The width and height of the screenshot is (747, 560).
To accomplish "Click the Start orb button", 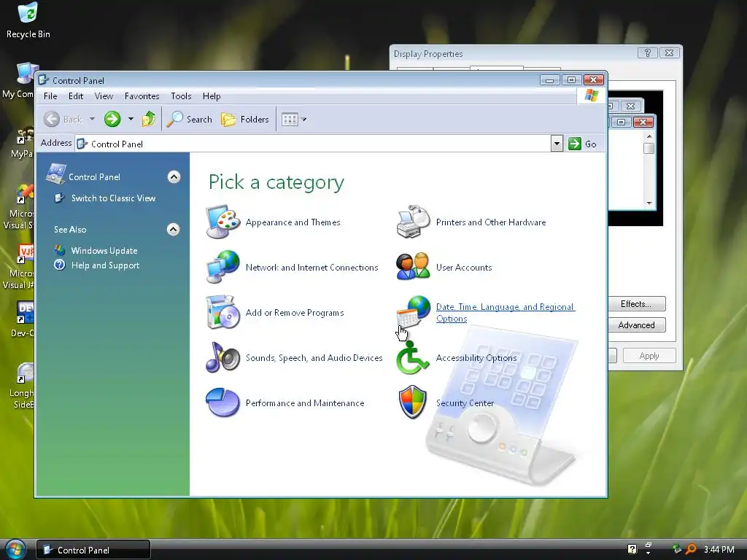I will pos(15,550).
